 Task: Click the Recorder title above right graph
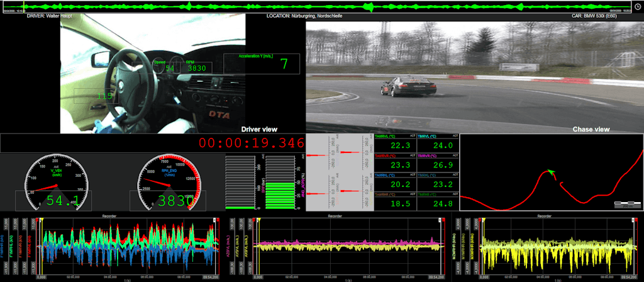coord(545,215)
